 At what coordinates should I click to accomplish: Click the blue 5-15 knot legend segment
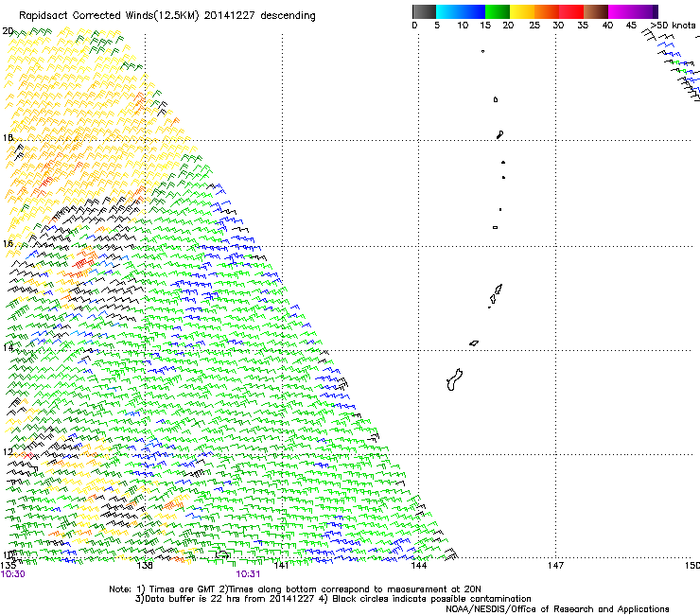461,11
